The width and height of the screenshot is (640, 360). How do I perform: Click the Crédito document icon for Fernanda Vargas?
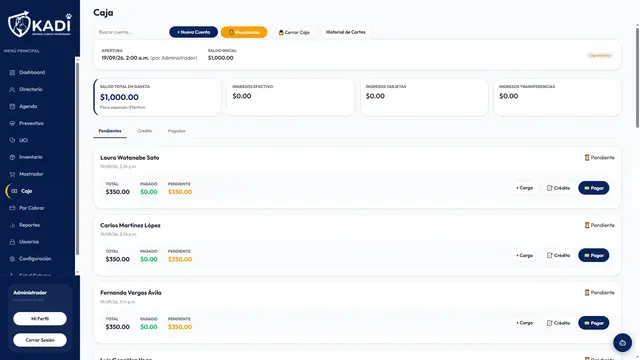(x=549, y=323)
